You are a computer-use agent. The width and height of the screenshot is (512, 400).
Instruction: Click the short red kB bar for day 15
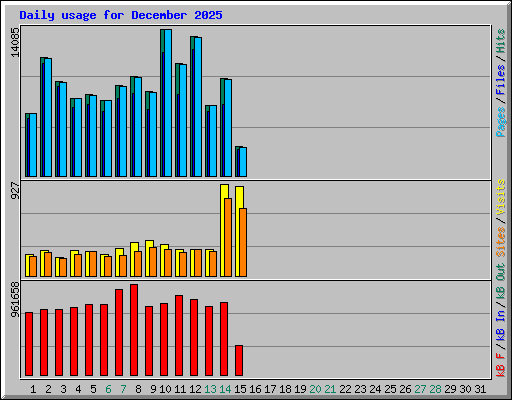click(239, 361)
